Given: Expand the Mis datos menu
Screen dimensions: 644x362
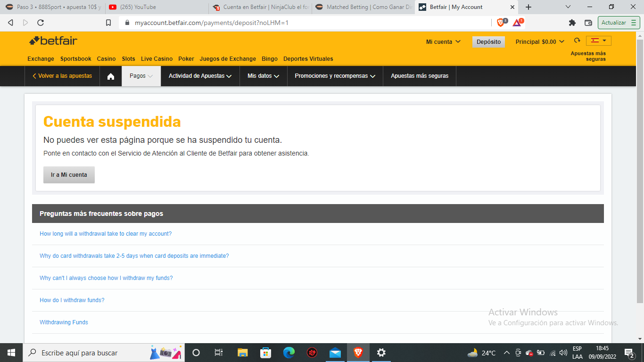Looking at the screenshot, I should pos(264,76).
